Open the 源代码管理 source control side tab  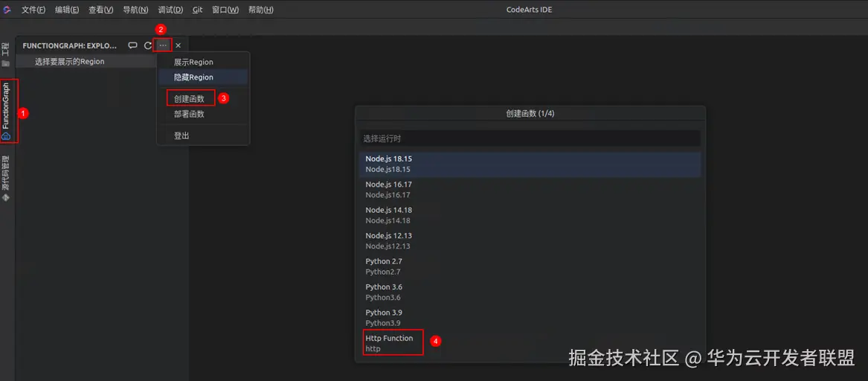tap(6, 179)
